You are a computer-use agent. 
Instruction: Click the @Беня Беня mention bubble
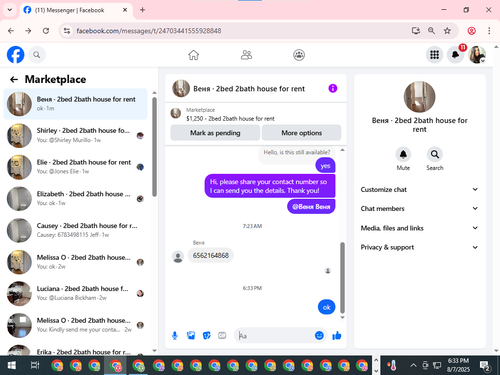click(x=311, y=207)
